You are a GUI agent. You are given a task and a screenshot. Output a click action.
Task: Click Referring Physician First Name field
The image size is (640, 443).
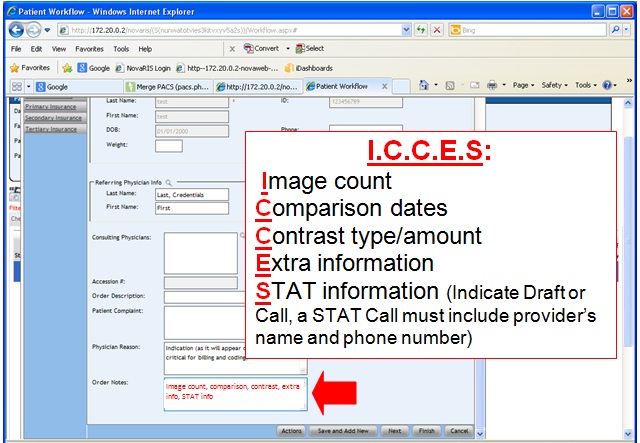[x=192, y=208]
